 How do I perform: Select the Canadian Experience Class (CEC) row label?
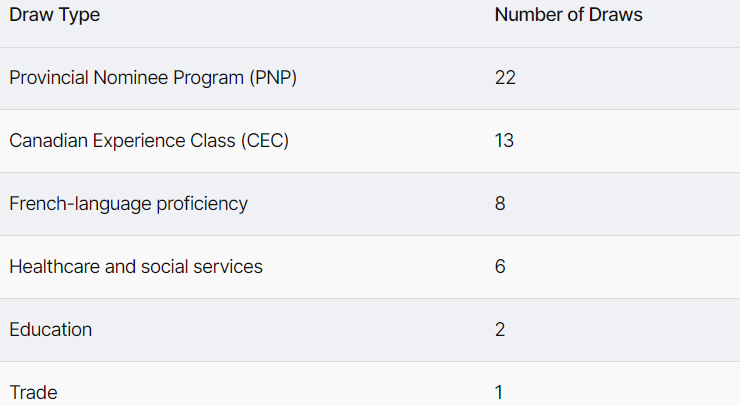149,141
